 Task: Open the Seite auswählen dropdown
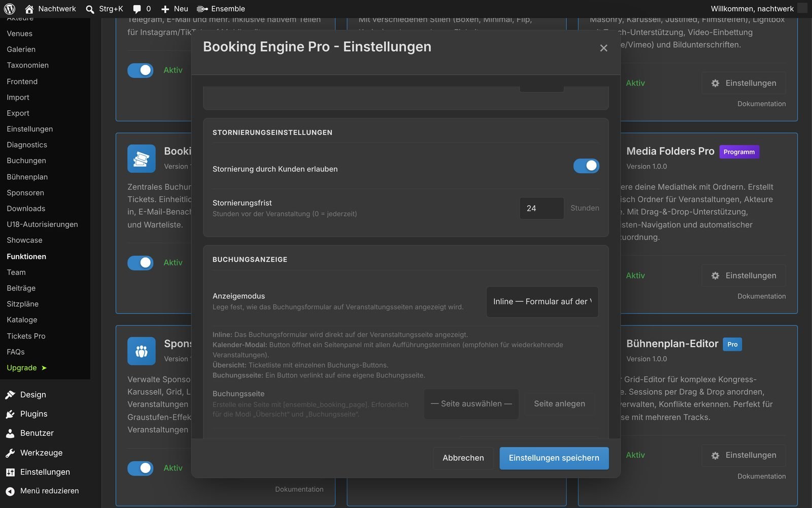point(471,404)
